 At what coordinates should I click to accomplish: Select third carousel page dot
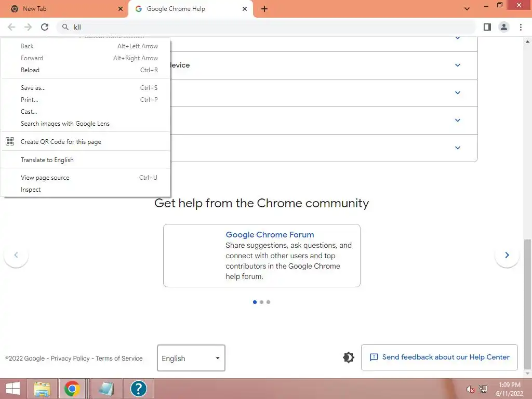[269, 302]
